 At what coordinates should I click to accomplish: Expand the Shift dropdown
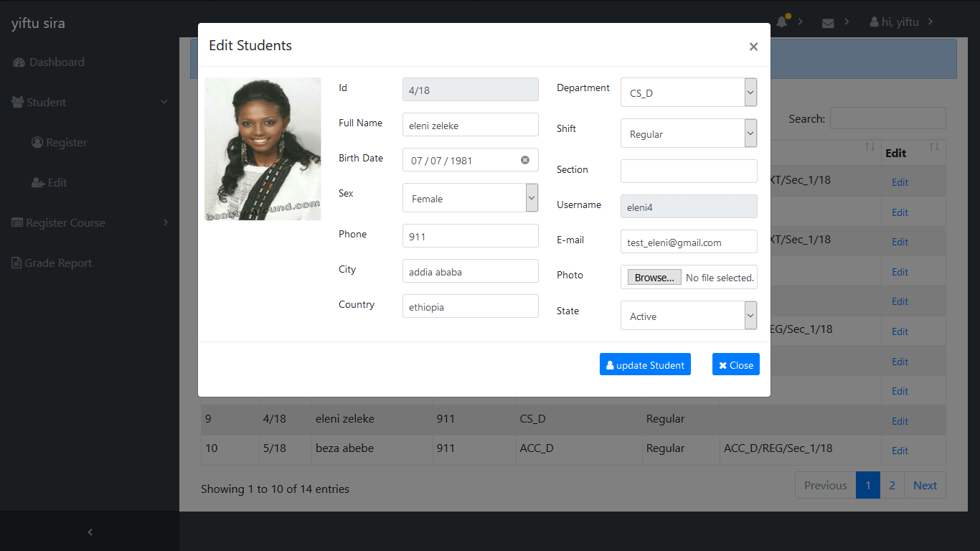(x=688, y=133)
